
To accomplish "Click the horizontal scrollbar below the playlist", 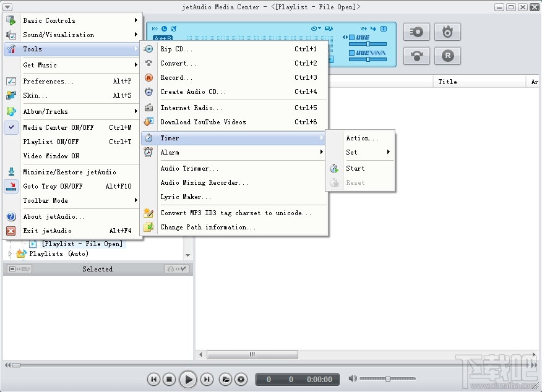I will click(x=252, y=354).
